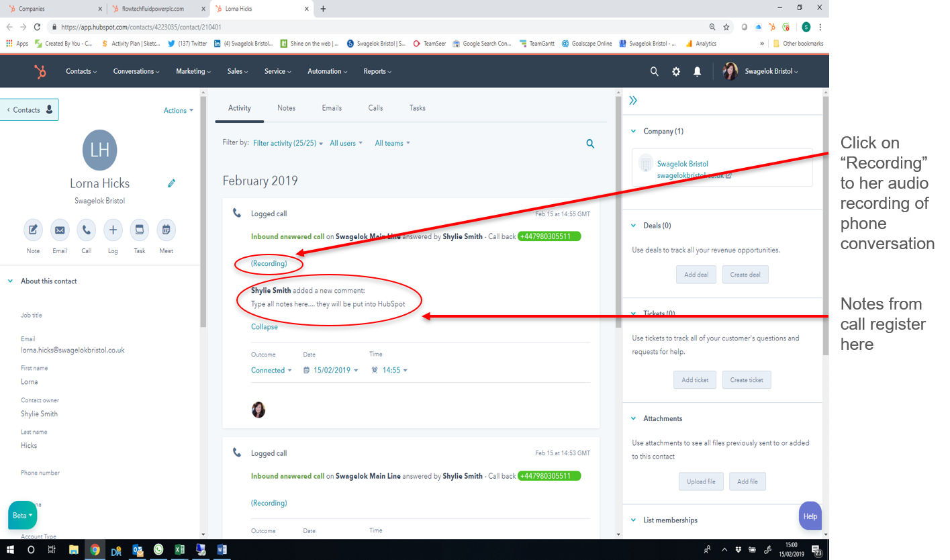Select the Activity tab
This screenshot has width=950, height=560.
coord(240,108)
